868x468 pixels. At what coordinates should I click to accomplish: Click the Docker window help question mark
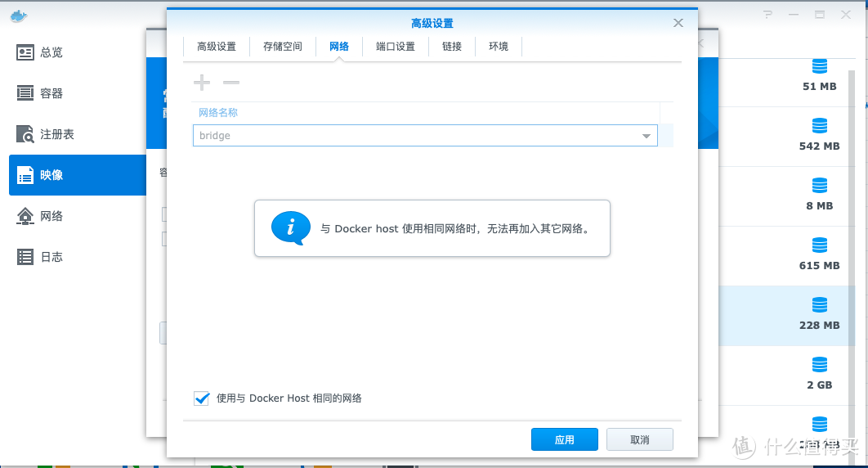point(767,15)
